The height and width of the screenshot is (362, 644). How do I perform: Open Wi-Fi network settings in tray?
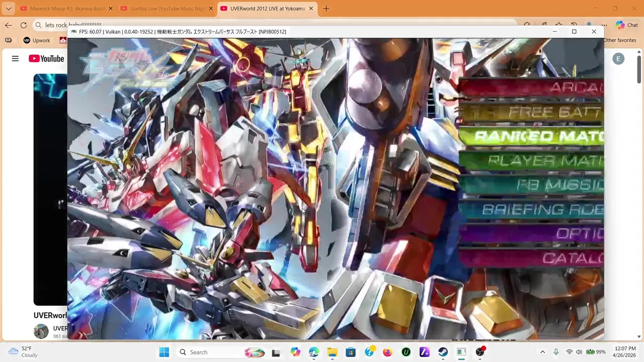coord(569,352)
